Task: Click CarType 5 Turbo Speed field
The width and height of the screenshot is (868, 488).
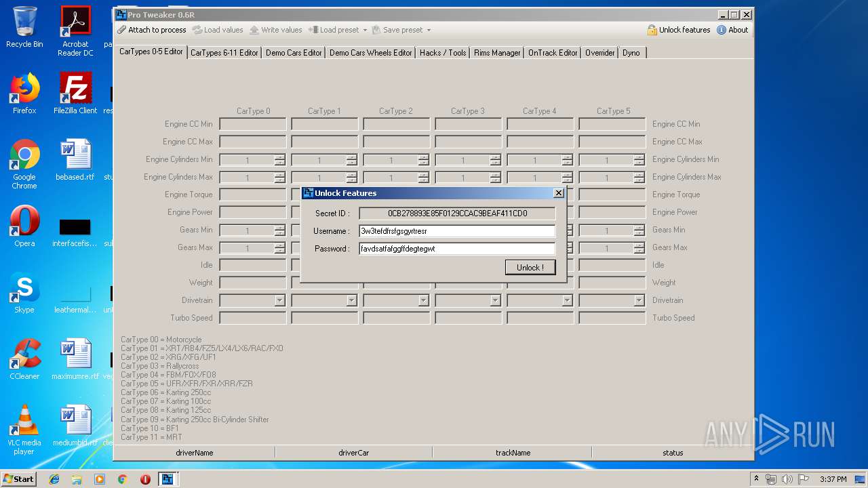Action: [x=612, y=319]
